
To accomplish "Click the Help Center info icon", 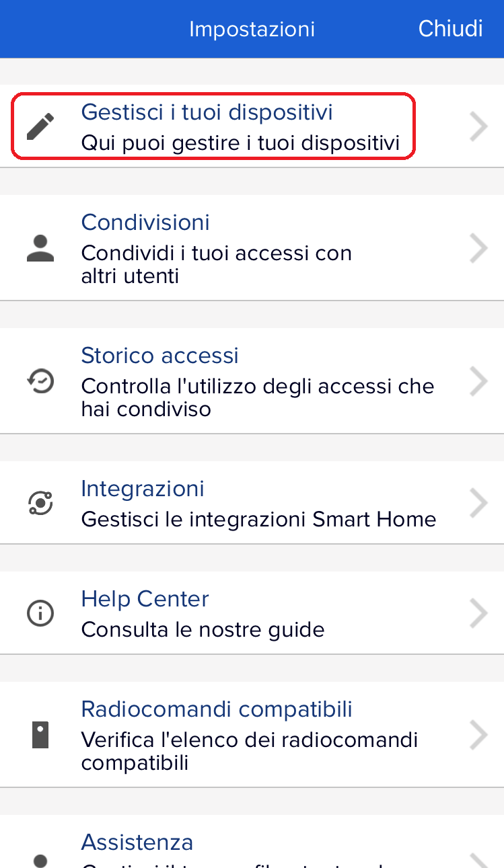I will tap(40, 613).
